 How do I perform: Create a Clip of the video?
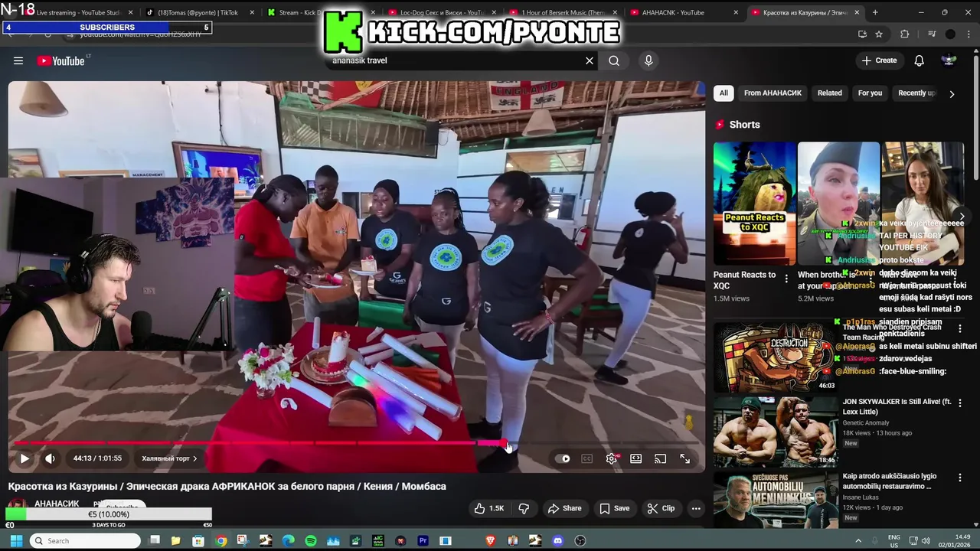(661, 508)
